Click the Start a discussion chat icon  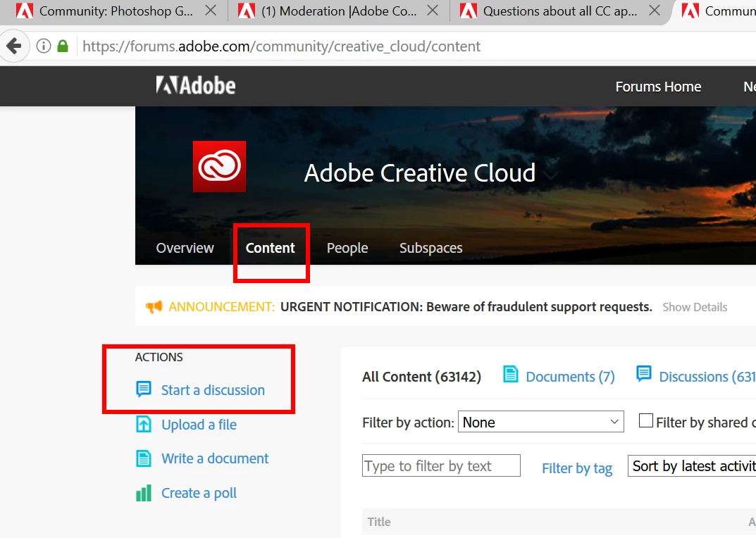(x=144, y=389)
